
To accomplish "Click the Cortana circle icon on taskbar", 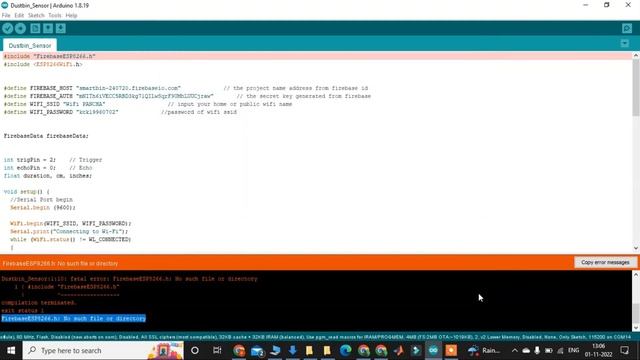I will click(195, 351).
